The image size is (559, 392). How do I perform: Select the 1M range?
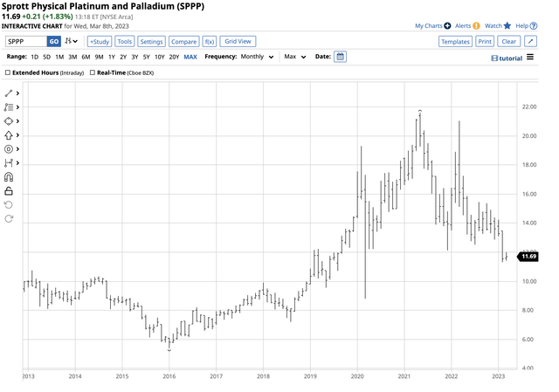tap(59, 57)
